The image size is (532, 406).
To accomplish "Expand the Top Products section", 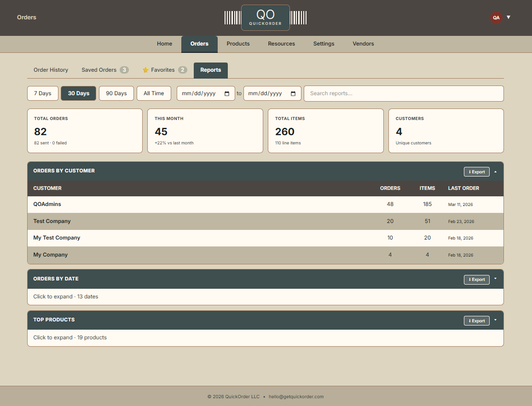I will (496, 320).
